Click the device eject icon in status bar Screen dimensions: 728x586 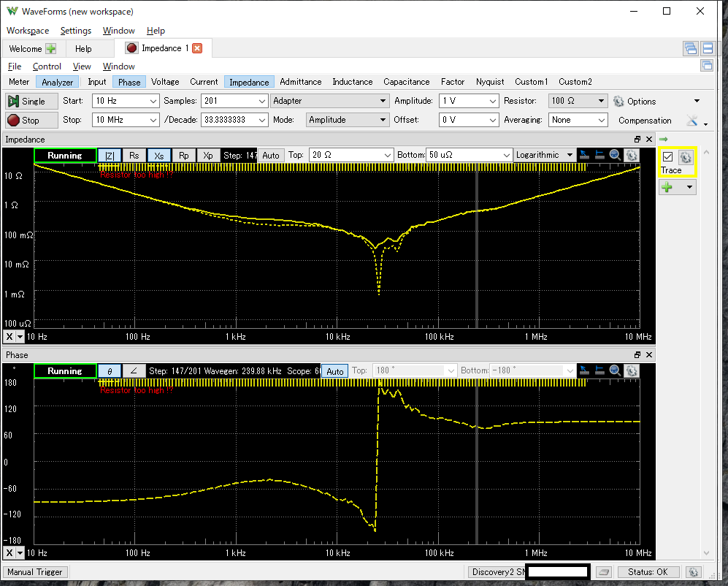coord(604,572)
